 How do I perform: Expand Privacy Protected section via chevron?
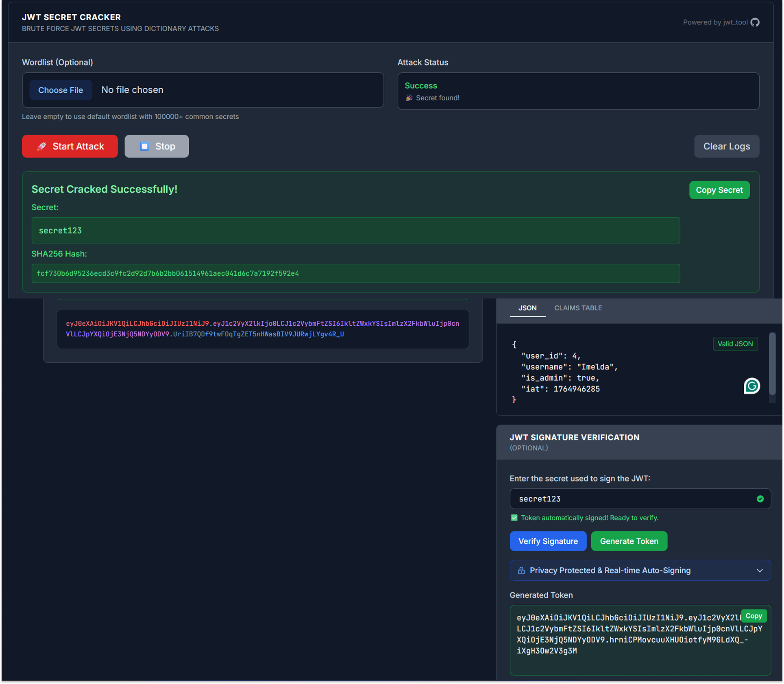[x=760, y=571]
